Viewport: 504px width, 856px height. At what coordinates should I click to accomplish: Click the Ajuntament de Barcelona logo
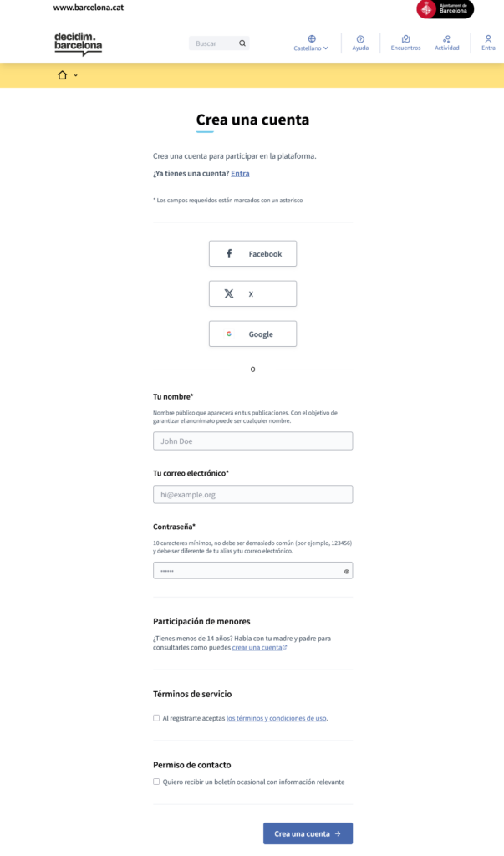(445, 9)
